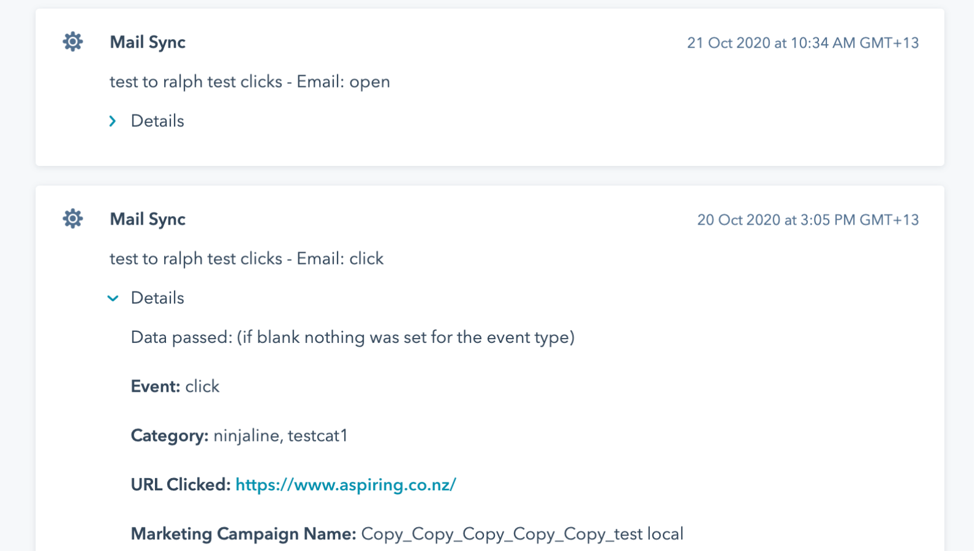Open the aspiring.co.nz URL Clicked link

coord(346,484)
